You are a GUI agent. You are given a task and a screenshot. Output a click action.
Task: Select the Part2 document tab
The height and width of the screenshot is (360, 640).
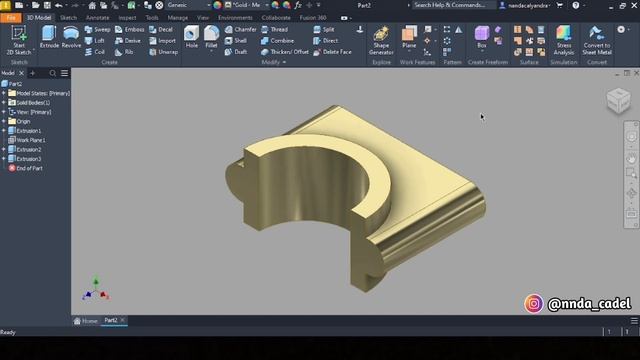114,321
